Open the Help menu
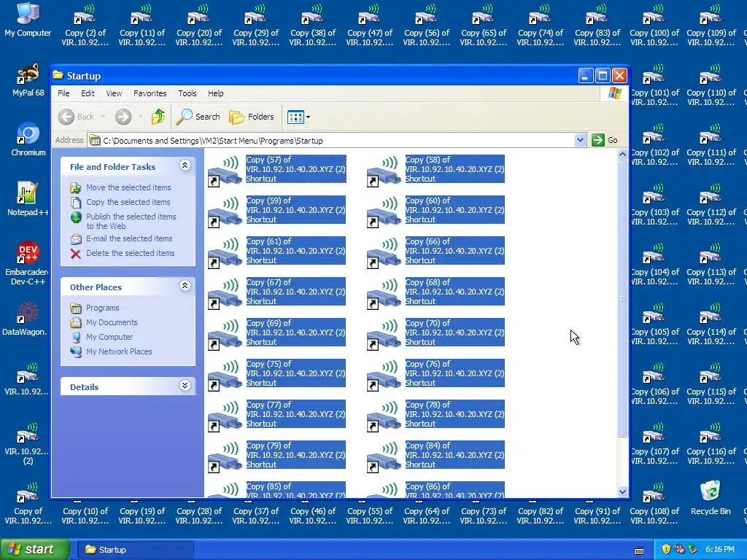 [x=215, y=93]
